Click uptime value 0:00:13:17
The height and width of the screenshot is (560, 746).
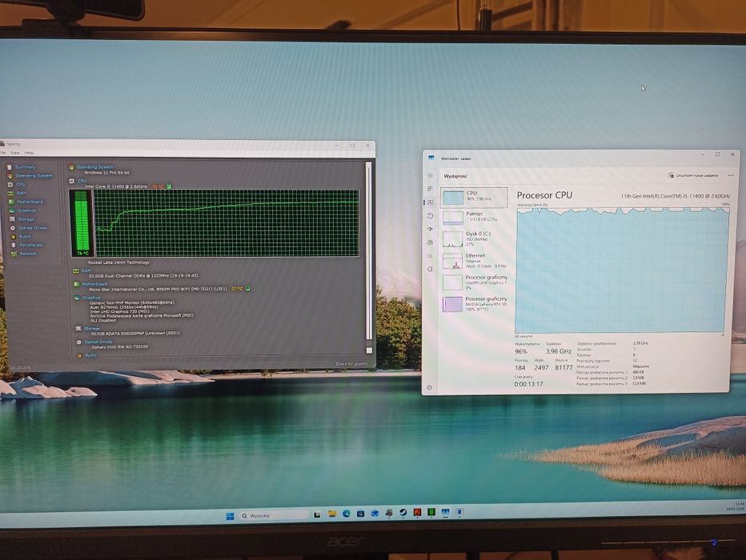pos(528,384)
